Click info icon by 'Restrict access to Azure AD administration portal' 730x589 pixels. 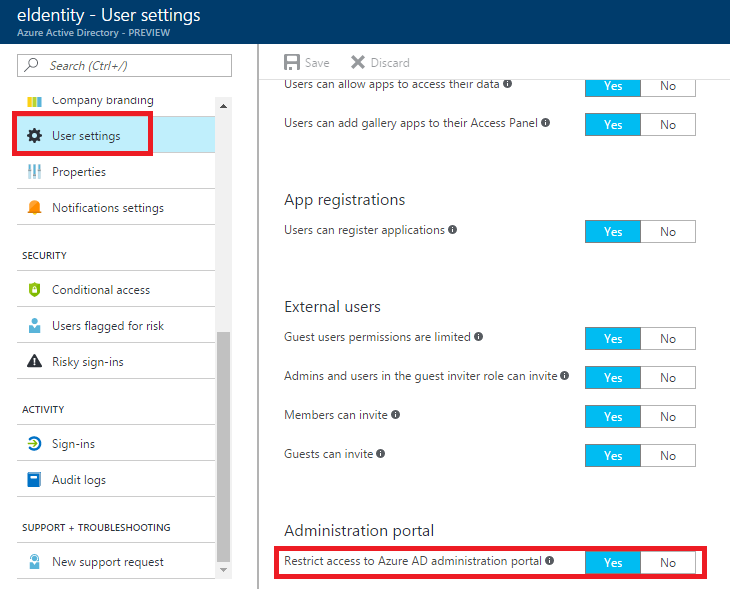pos(550,561)
